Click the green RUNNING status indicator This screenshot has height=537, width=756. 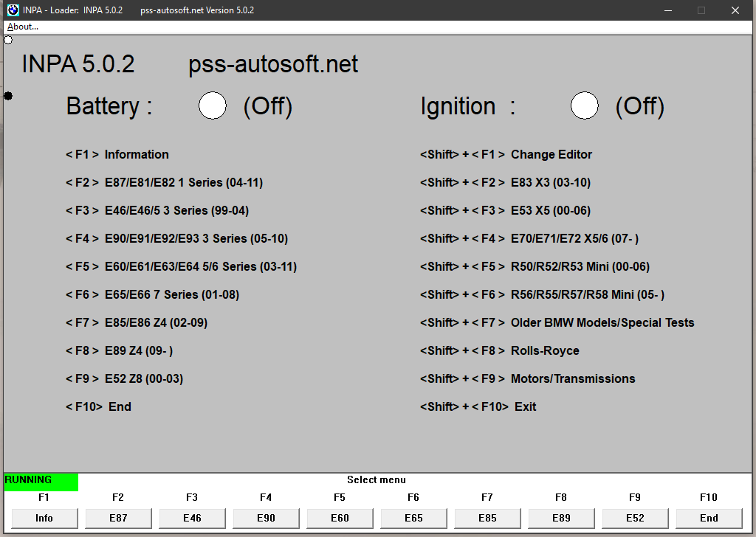pos(41,482)
